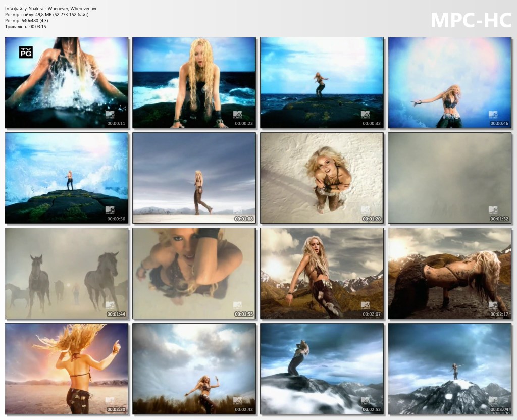Select the horses thumbnail at 00:01:44
This screenshot has width=517, height=420.
pyautogui.click(x=66, y=273)
